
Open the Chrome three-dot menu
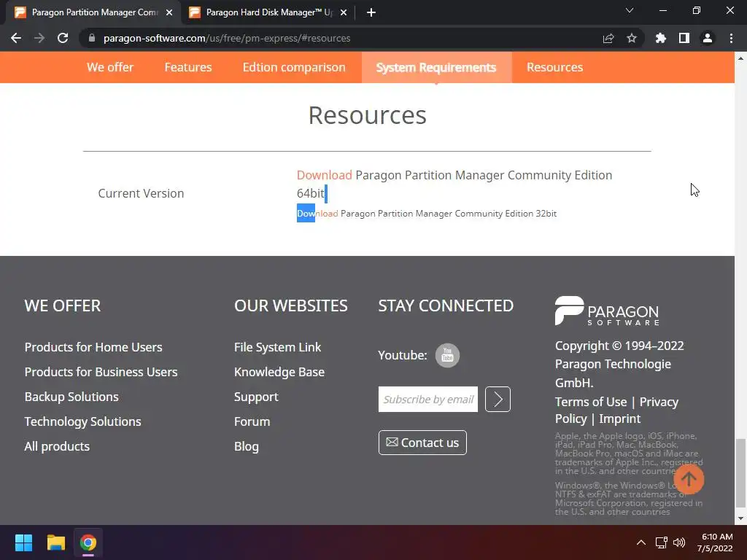pos(731,38)
